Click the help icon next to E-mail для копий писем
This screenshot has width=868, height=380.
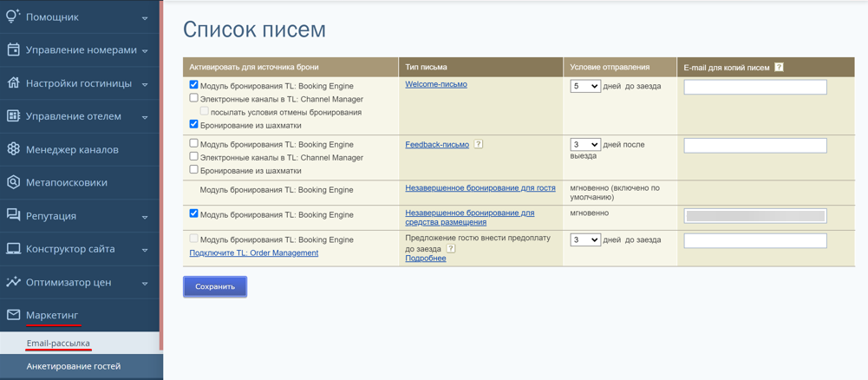[779, 67]
